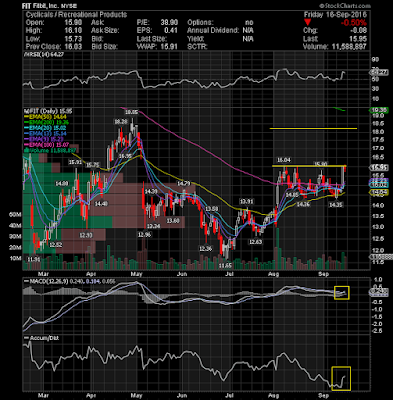Click the High price 16.10
This screenshot has height=400, width=393.
73,31
